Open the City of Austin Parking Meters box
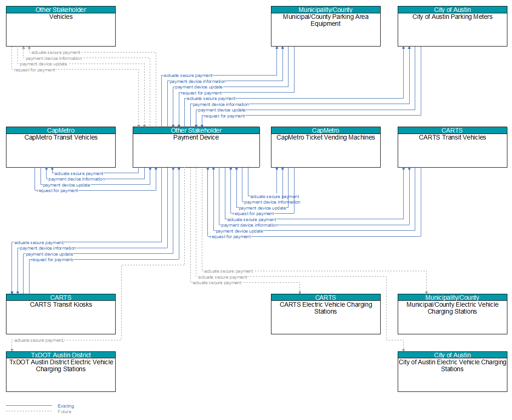This screenshot has height=420, width=512. tap(452, 26)
